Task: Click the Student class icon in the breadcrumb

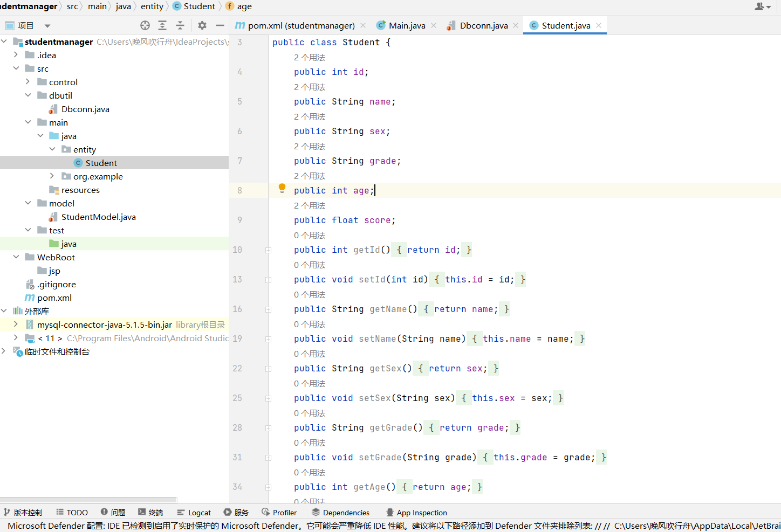Action: (x=177, y=6)
